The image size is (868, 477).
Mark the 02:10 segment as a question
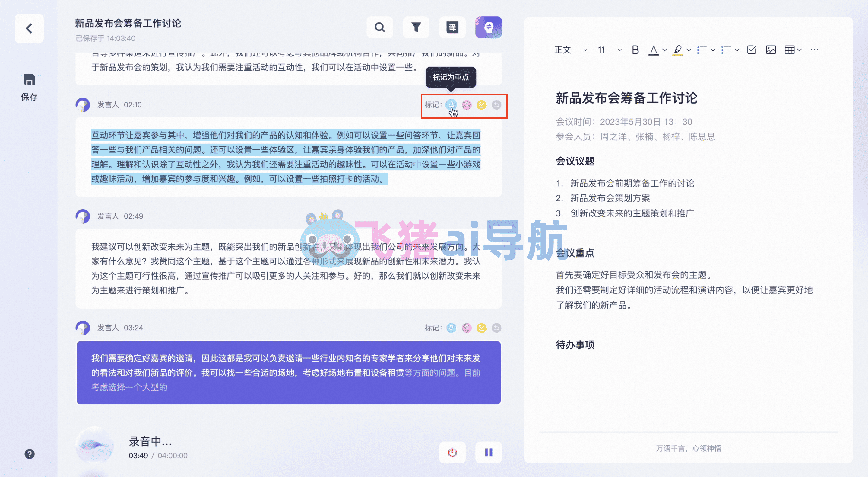[x=467, y=105]
